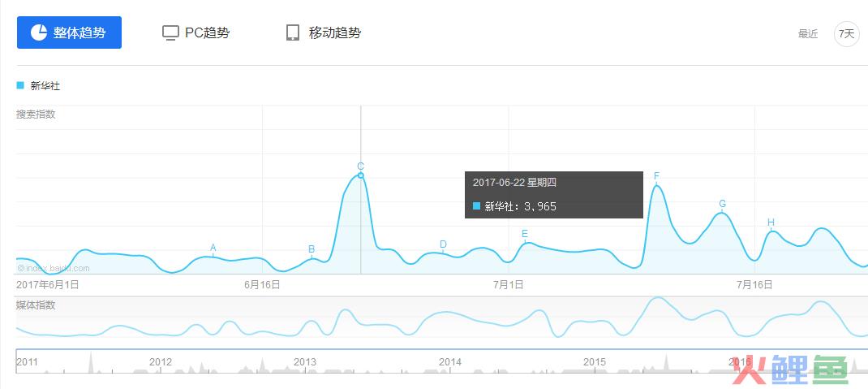Click news marker A on chart
This screenshot has width=868, height=389.
point(213,248)
